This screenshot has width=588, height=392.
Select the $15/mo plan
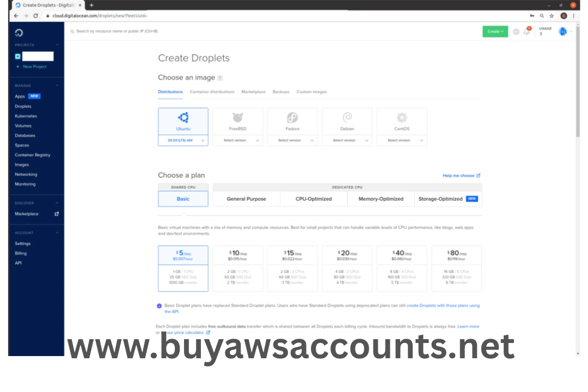[292, 268]
